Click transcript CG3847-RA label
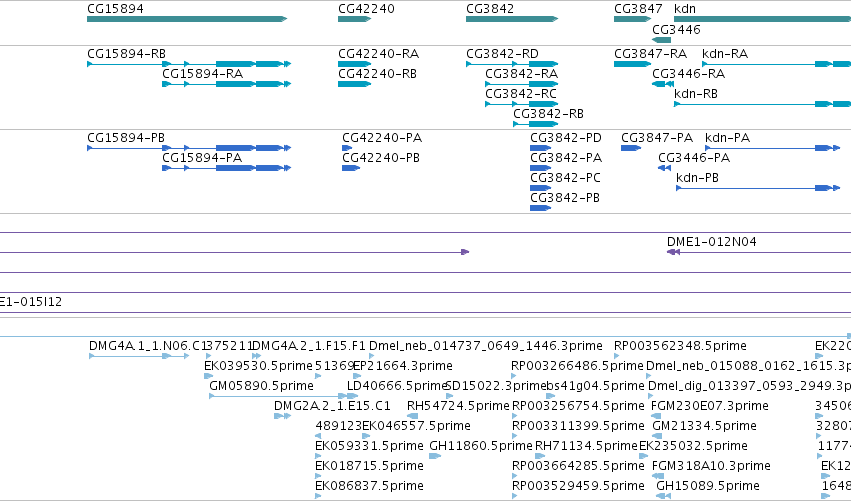The image size is (851, 501). tap(651, 54)
